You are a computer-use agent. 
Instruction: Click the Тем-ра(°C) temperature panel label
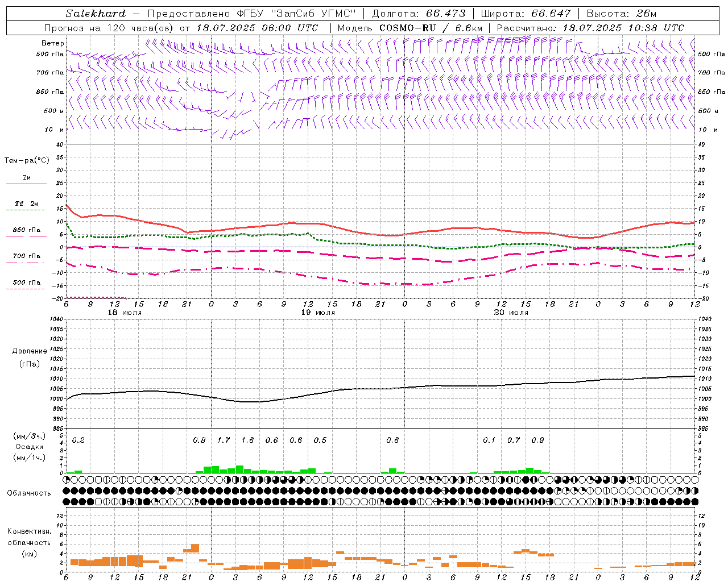pyautogui.click(x=27, y=161)
